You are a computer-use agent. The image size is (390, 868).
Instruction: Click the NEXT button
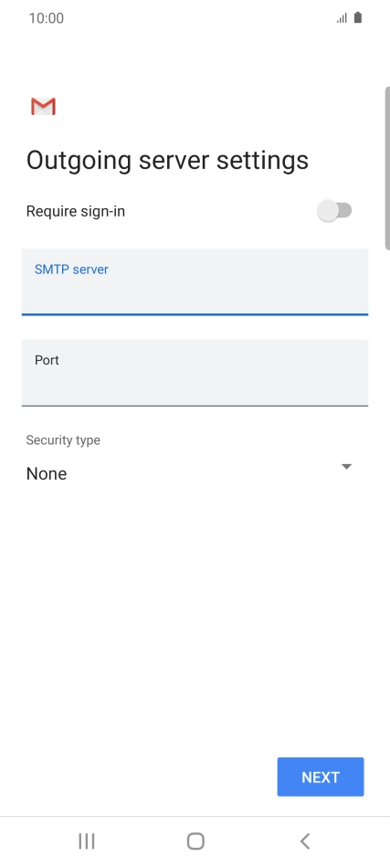point(321,777)
